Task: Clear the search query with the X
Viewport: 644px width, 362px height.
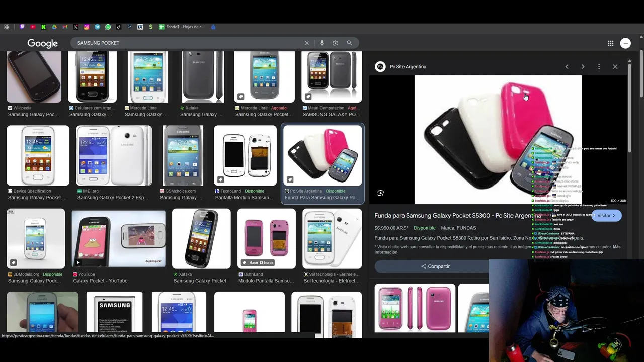Action: tap(307, 43)
